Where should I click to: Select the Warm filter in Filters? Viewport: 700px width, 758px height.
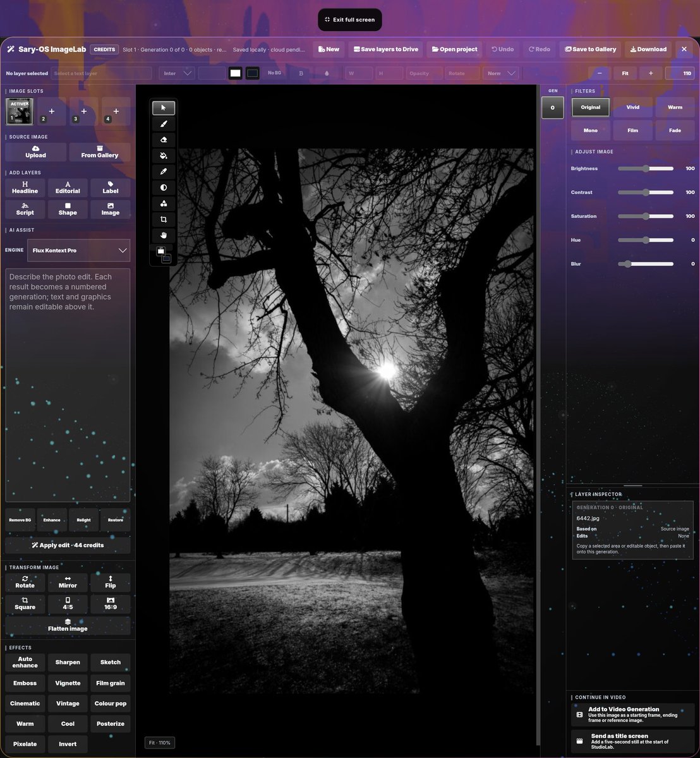tap(675, 107)
